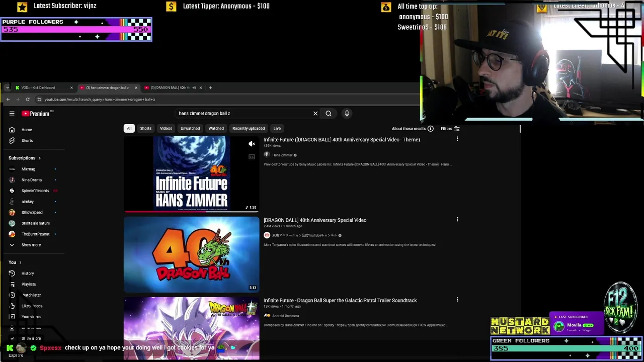This screenshot has width=644, height=362.
Task: Open the IShowSpeed channel subscription
Action: (32, 212)
